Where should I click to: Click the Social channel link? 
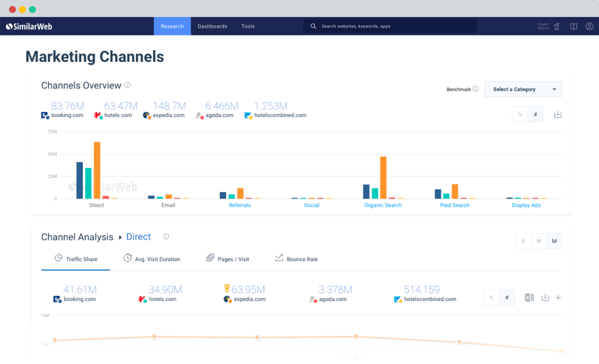[x=311, y=205]
